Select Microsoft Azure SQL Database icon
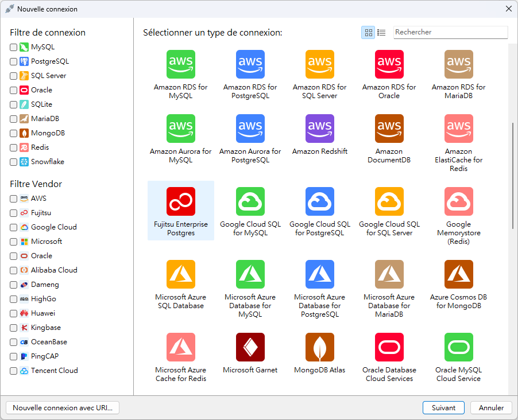 (x=180, y=274)
